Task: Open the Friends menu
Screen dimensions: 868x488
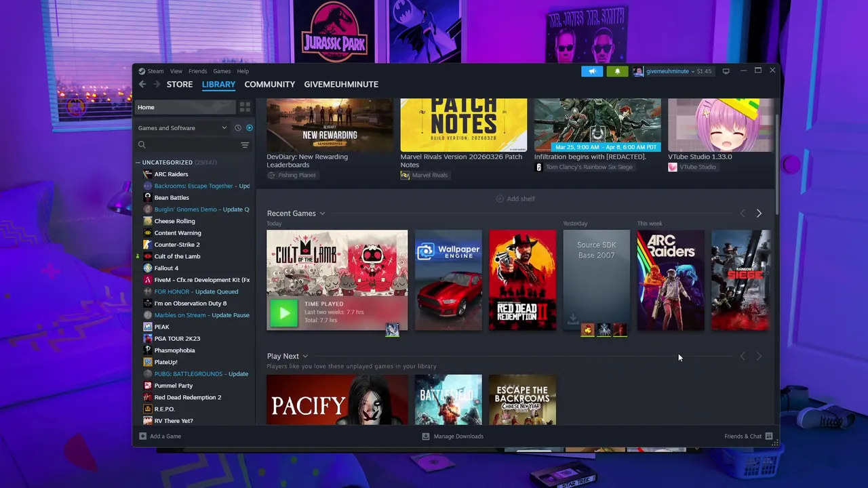Action: [198, 71]
